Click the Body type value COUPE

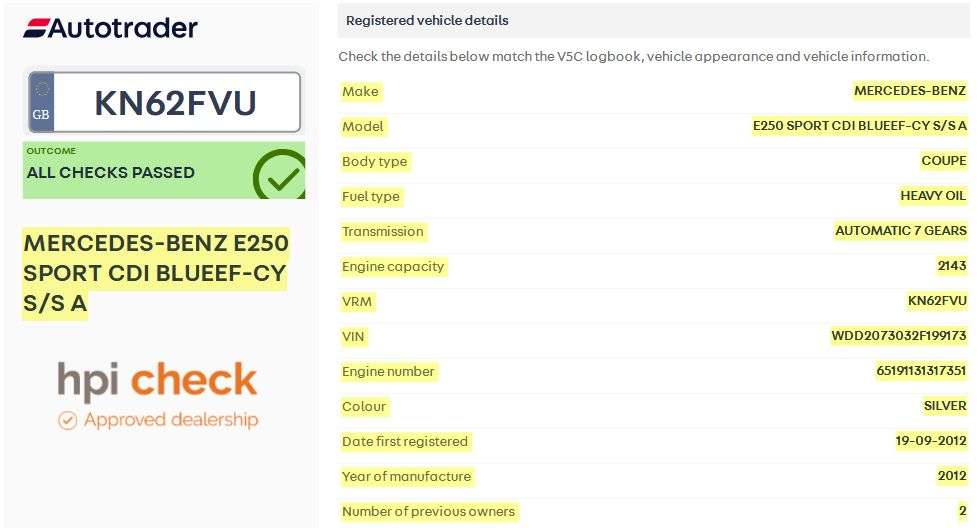(943, 161)
